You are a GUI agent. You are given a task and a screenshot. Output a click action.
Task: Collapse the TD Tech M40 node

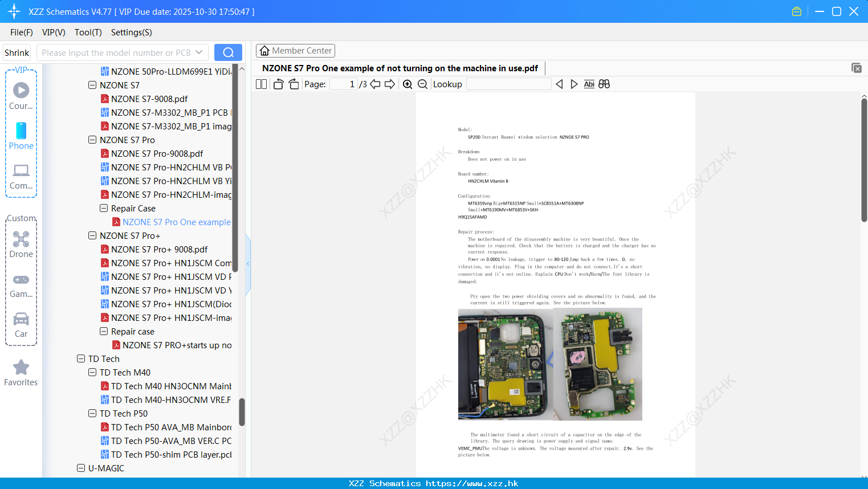click(x=92, y=372)
